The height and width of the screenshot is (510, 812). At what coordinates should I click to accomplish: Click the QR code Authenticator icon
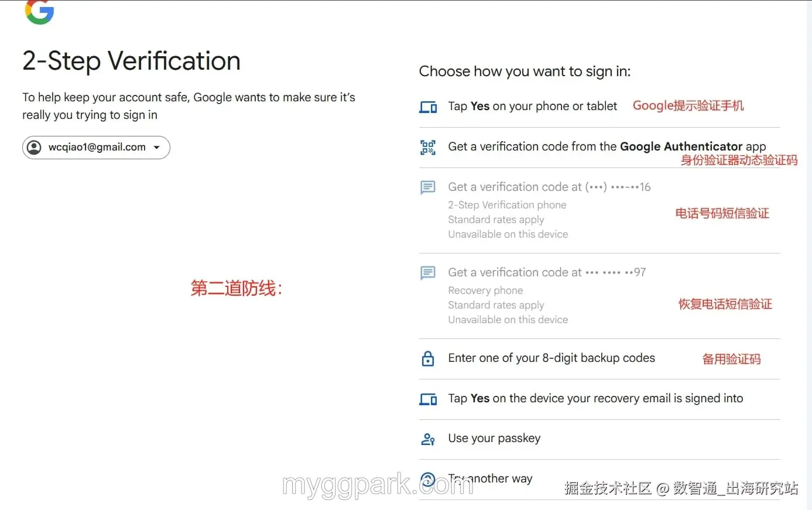[428, 148]
